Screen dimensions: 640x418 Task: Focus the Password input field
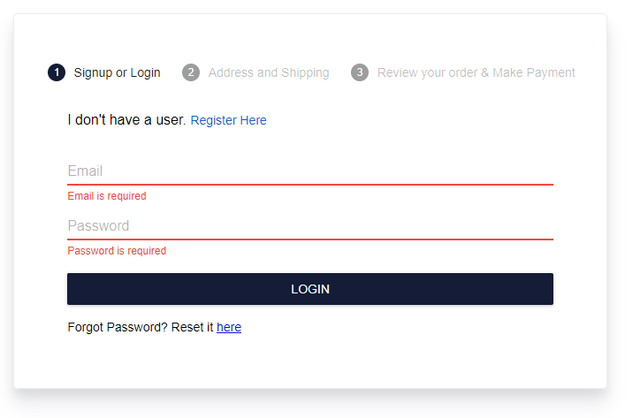310,226
